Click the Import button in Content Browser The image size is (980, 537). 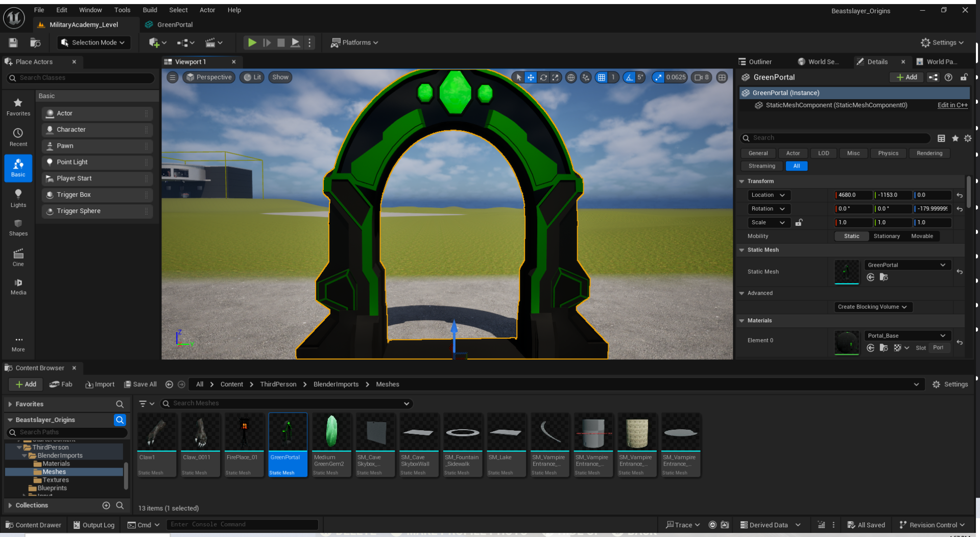click(100, 384)
